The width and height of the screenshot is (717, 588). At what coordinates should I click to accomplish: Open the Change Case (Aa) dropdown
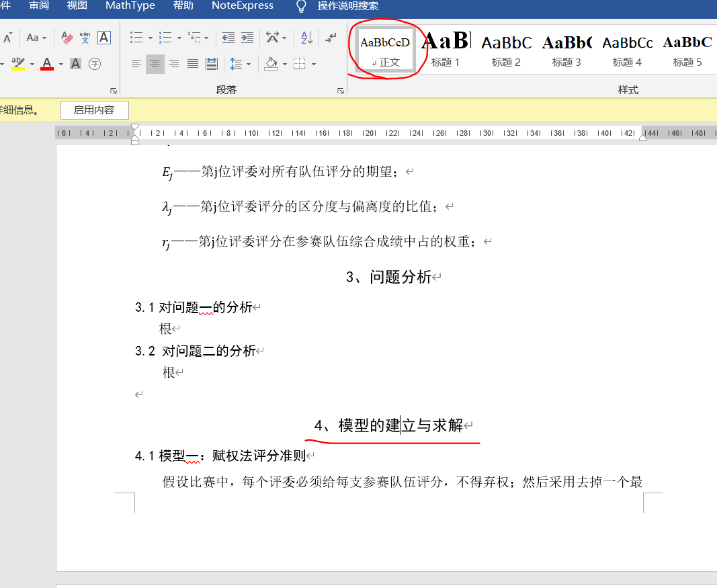click(36, 38)
